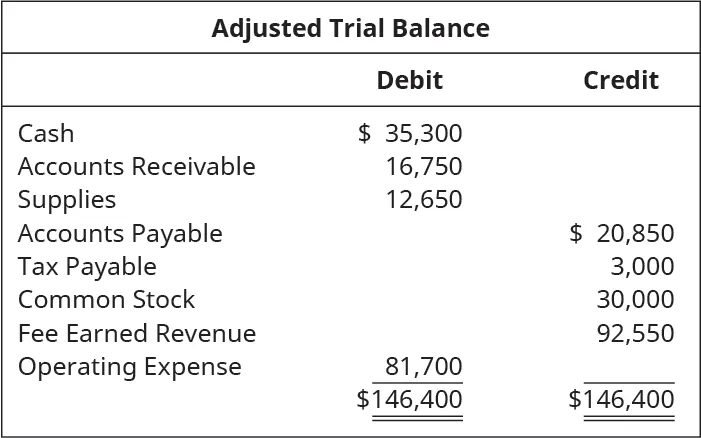This screenshot has height=438, width=701.
Task: Select the 30,000 Common Stock credit
Action: [635, 300]
